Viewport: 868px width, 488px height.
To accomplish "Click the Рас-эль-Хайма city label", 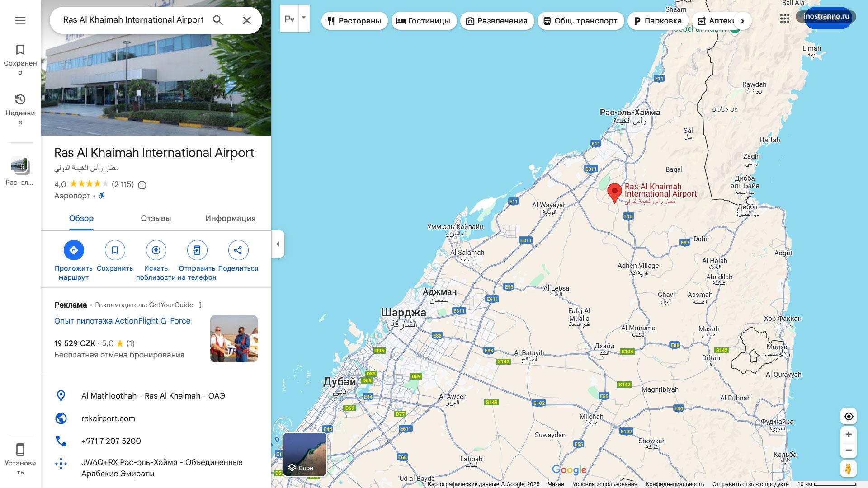I will 630,112.
